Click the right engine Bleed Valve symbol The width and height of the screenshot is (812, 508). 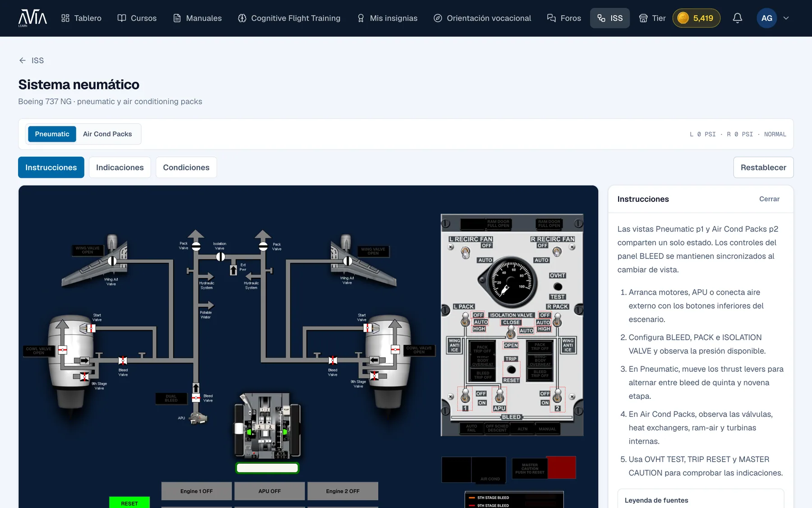333,360
